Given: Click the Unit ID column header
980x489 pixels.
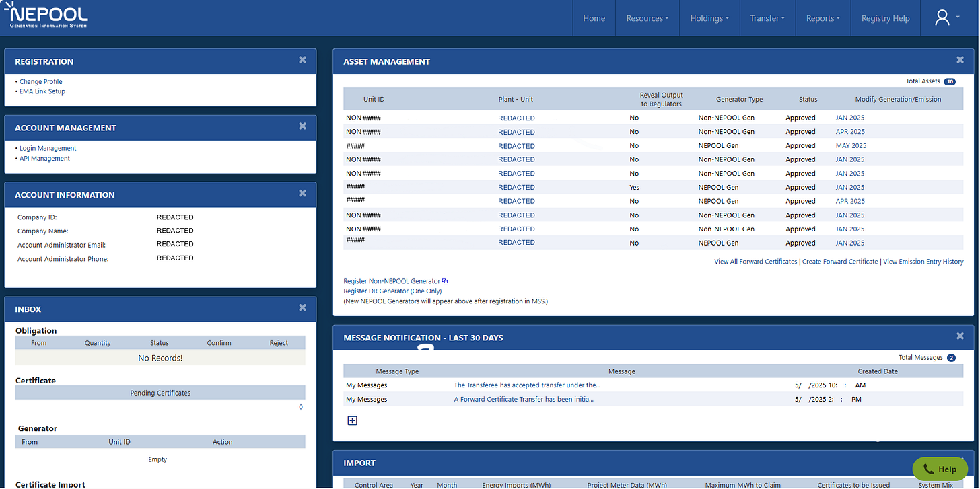Looking at the screenshot, I should point(374,99).
